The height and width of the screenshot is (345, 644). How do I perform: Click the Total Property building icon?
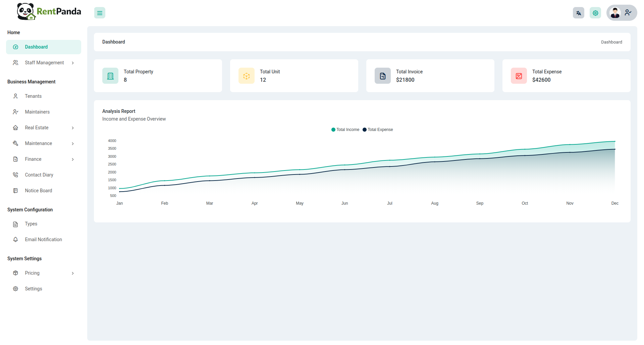110,76
